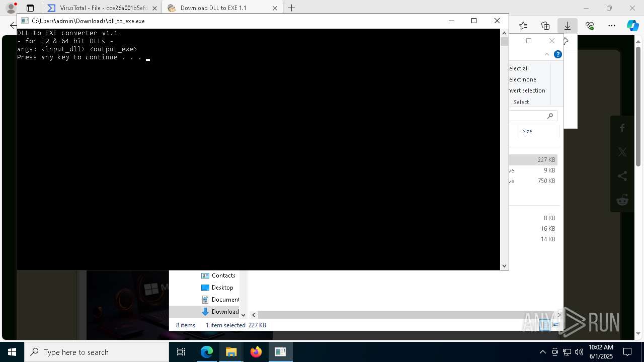Image resolution: width=644 pixels, height=362 pixels.
Task: Select the 9 KB file row
Action: pos(533,170)
